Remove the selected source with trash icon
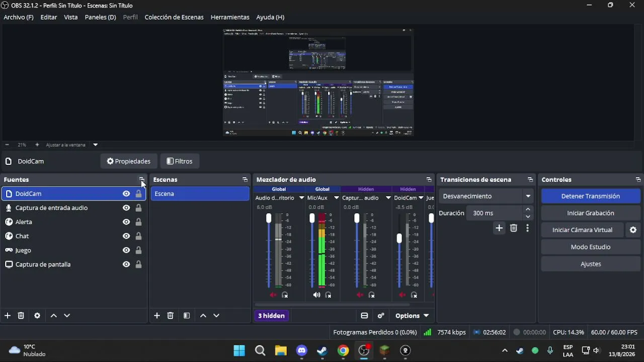This screenshot has width=644, height=362. coord(21,316)
